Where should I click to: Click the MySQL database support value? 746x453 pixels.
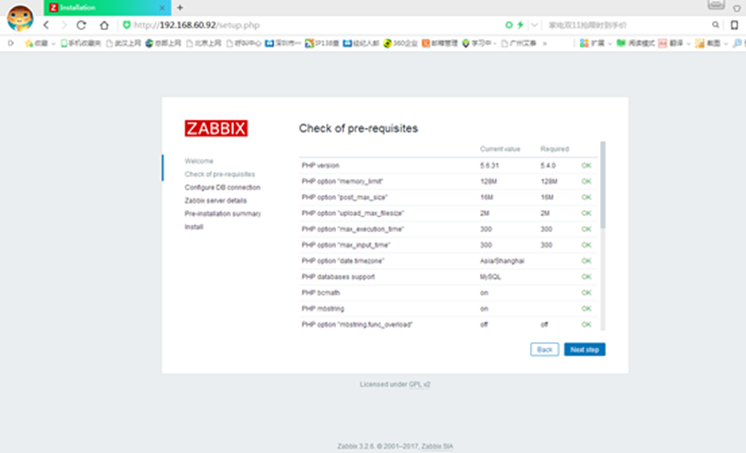[490, 277]
